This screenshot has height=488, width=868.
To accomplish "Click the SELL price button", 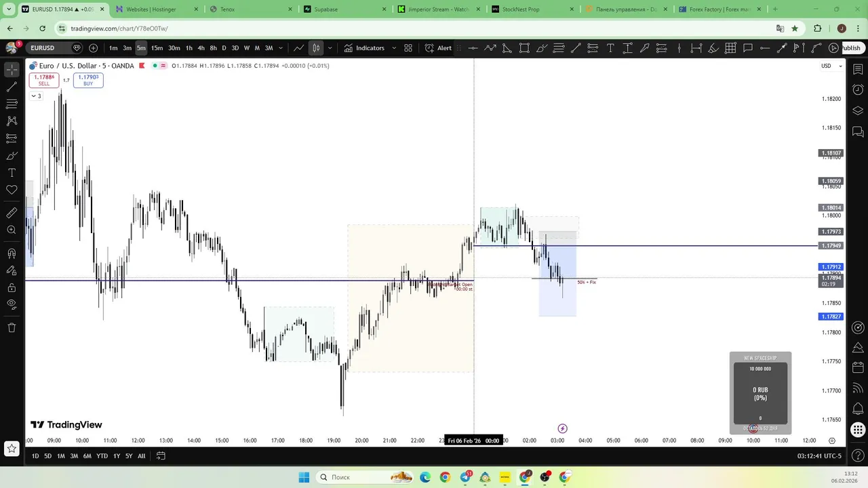I will click(x=44, y=80).
